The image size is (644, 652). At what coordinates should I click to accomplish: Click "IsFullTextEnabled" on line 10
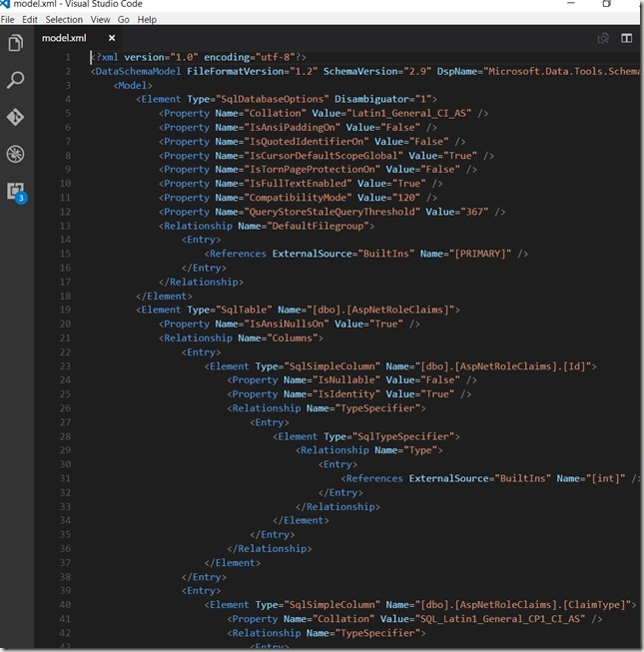tap(298, 184)
